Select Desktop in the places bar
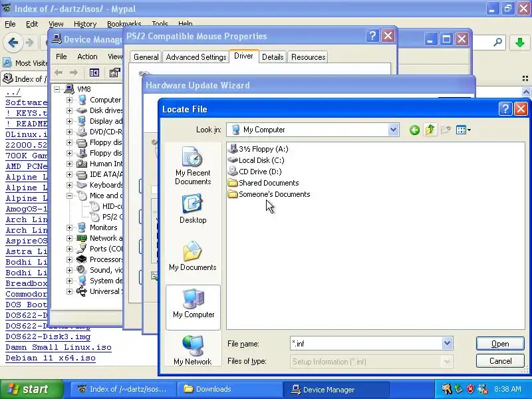The height and width of the screenshot is (399, 532). tap(193, 208)
